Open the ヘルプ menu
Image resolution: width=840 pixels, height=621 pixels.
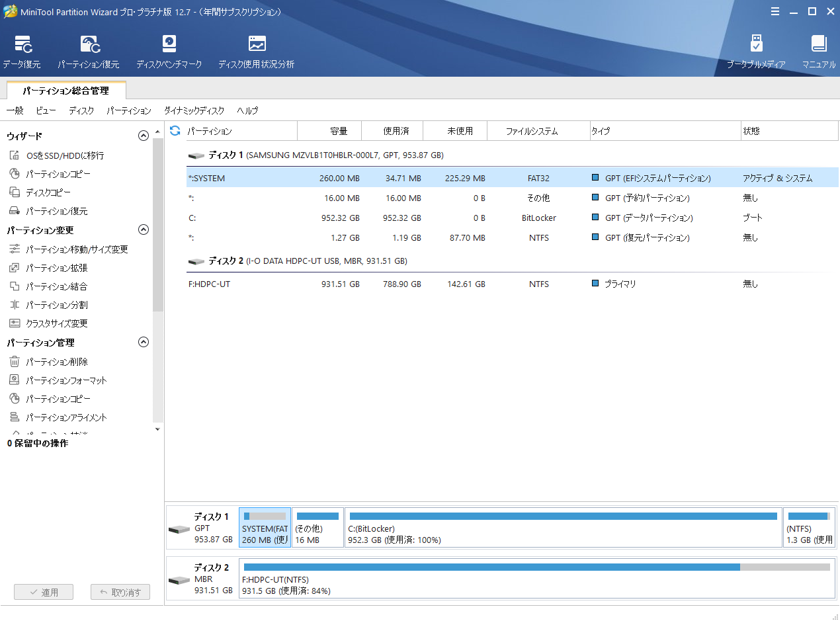(x=247, y=110)
